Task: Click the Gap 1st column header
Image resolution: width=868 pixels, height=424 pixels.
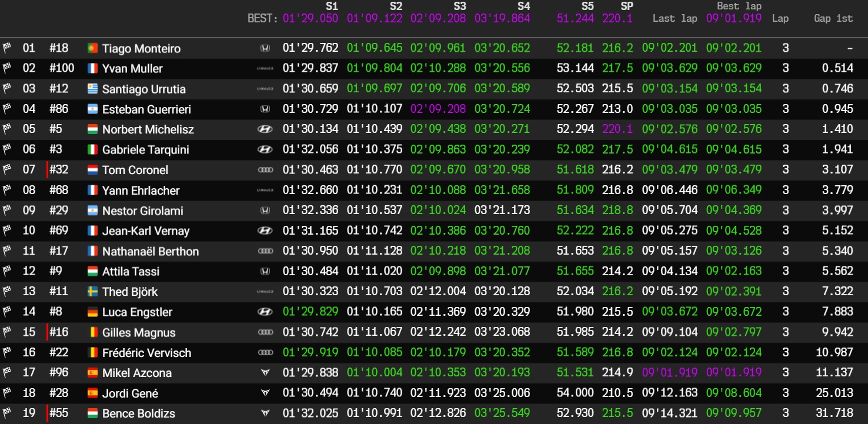Action: [x=833, y=18]
